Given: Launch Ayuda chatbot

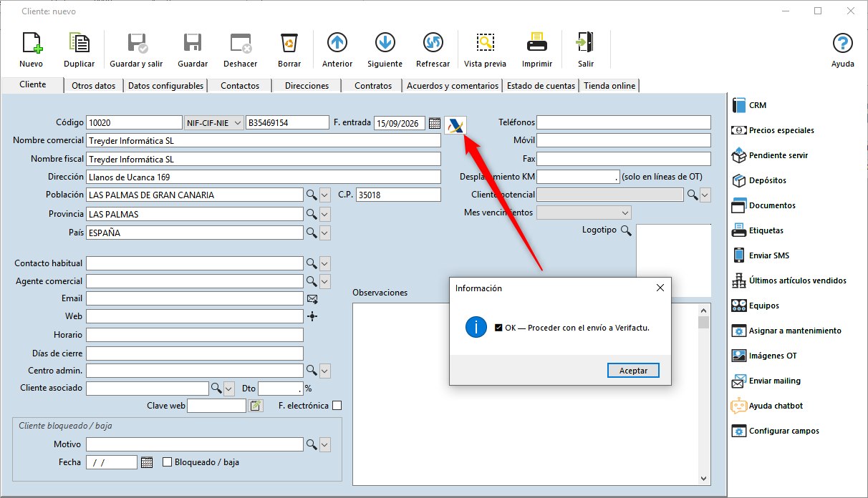Looking at the screenshot, I should [x=767, y=406].
